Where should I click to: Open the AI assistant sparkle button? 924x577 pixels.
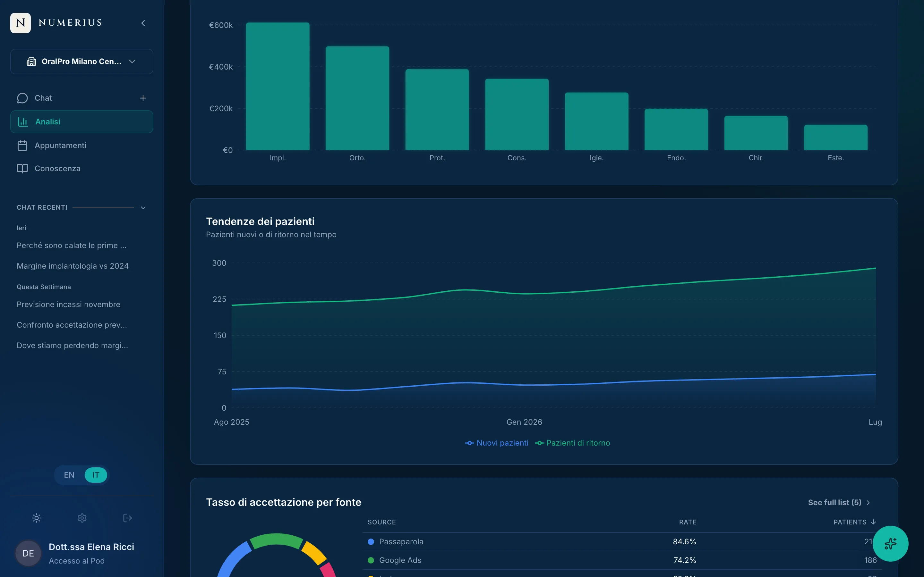pos(890,543)
